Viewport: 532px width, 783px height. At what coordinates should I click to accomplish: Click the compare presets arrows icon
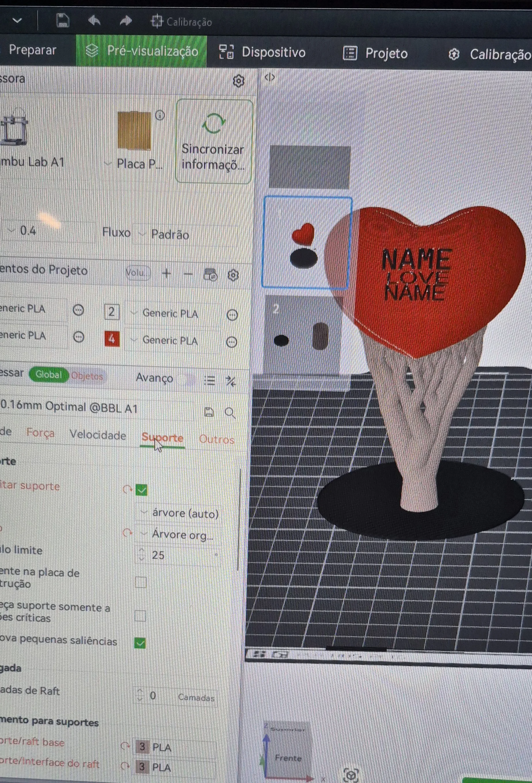click(231, 381)
